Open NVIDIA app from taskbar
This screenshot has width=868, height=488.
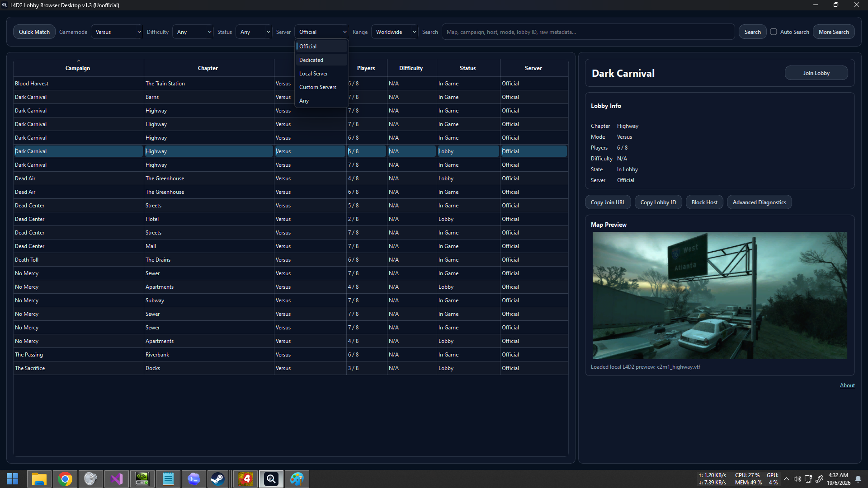(x=142, y=479)
